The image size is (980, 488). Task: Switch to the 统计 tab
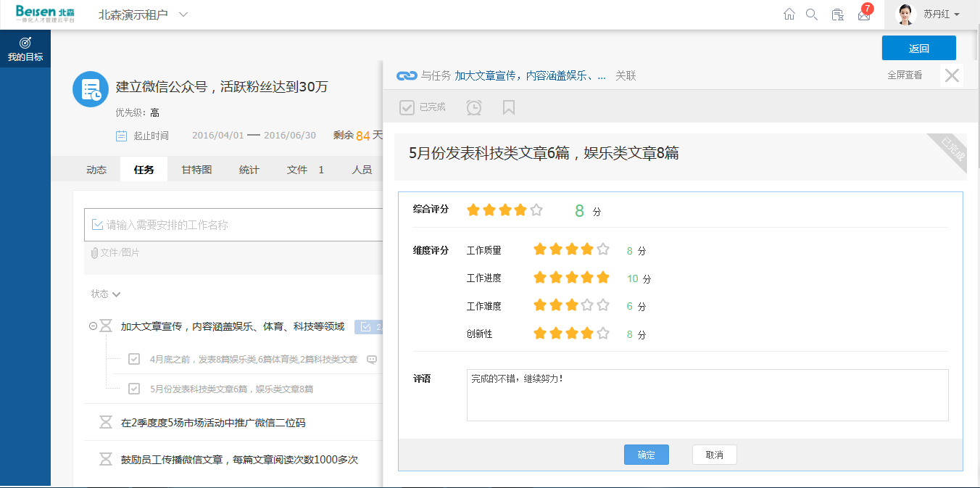pyautogui.click(x=249, y=170)
